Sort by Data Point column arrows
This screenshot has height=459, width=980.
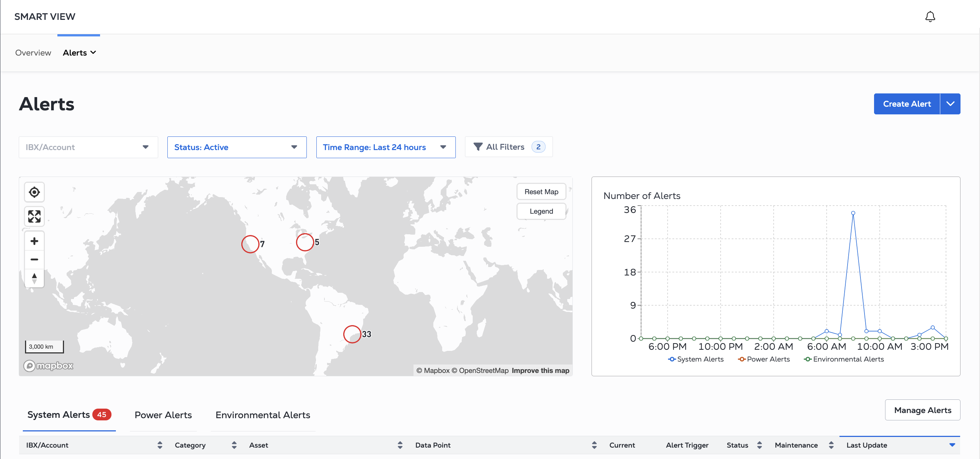(594, 445)
